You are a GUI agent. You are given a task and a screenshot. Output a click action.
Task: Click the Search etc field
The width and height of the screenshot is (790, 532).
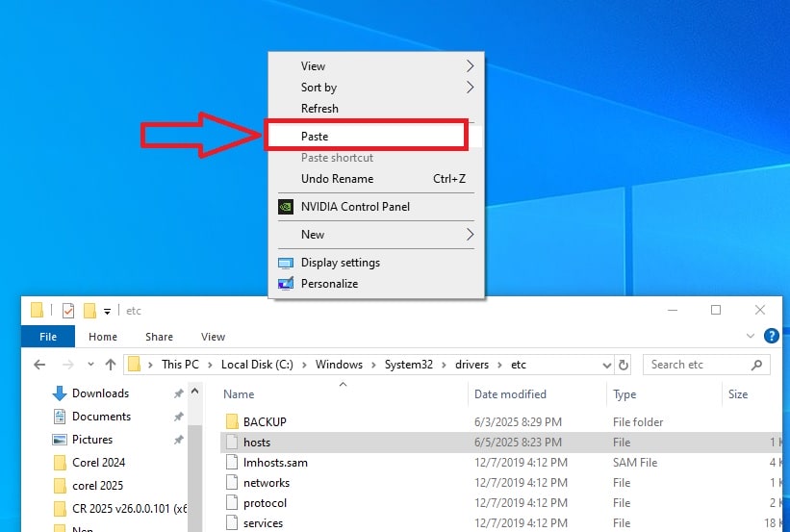[x=706, y=365]
